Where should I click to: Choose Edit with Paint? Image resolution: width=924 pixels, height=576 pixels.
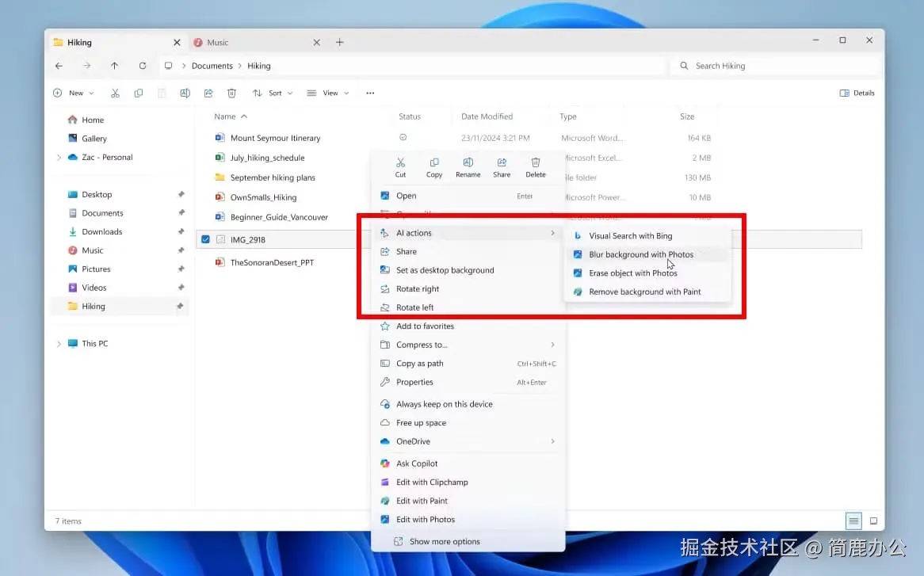point(468,502)
